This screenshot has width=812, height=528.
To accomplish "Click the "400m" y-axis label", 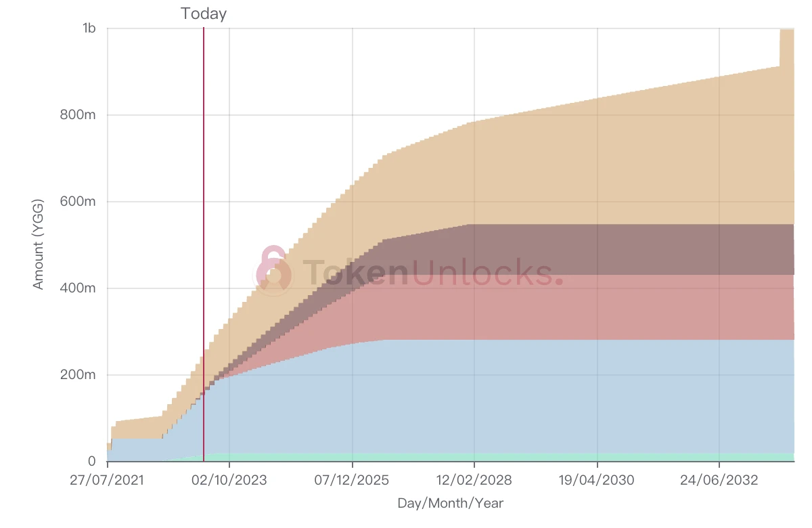I will 78,288.
